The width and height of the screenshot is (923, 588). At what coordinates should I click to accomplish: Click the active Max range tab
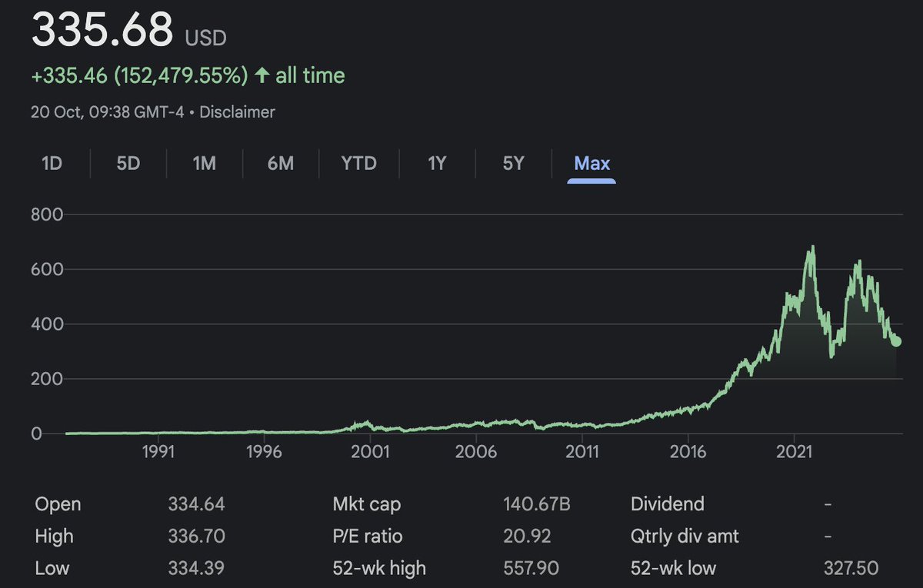tap(591, 163)
